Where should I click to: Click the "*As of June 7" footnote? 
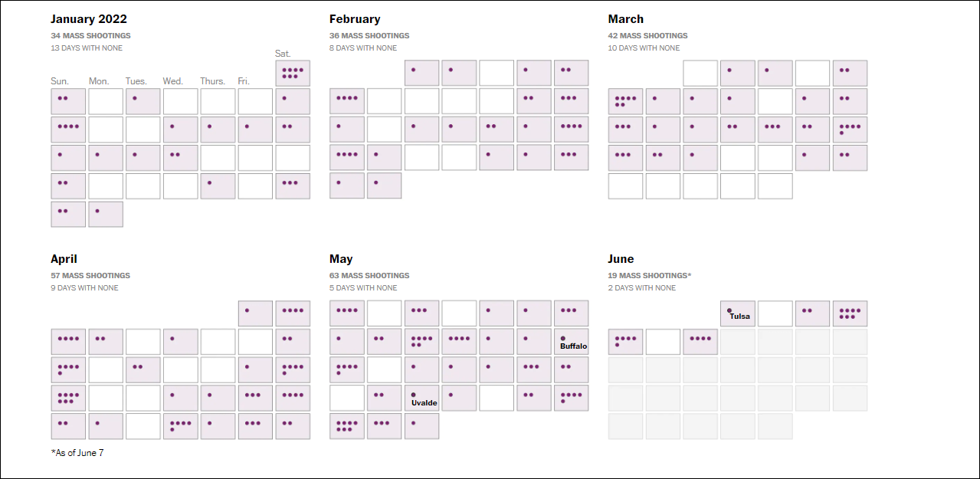pos(77,453)
